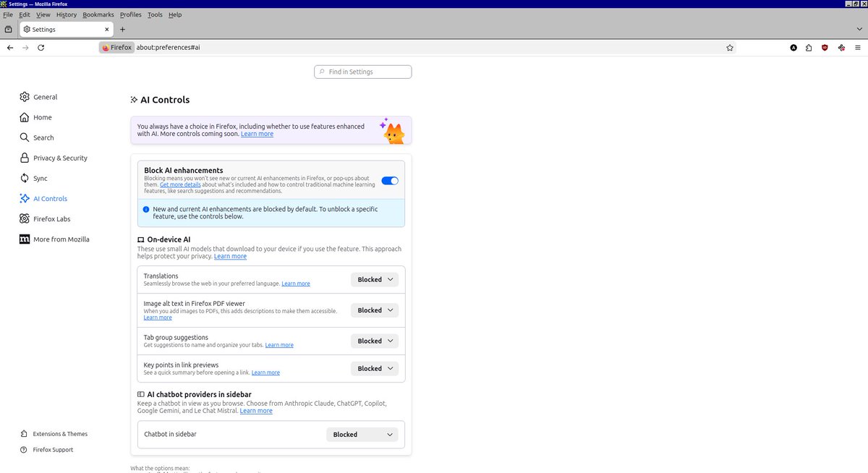This screenshot has width=868, height=473.
Task: Open Firefox Support link in sidebar
Action: 47,450
